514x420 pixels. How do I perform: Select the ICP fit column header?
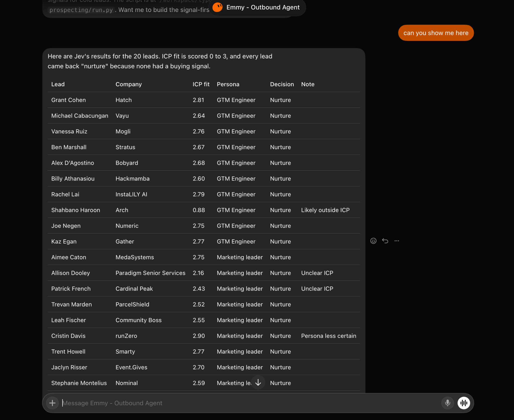(201, 84)
